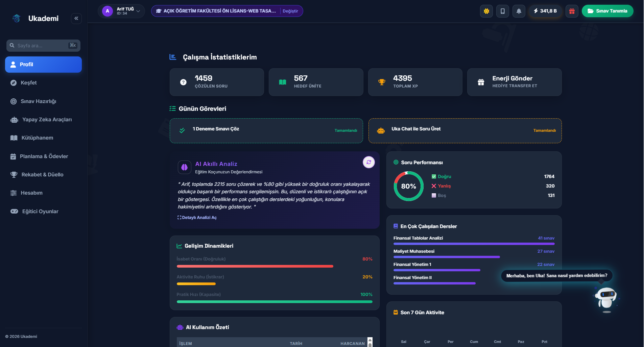
Task: Open Hesabım in the sidebar
Action: pyautogui.click(x=43, y=193)
